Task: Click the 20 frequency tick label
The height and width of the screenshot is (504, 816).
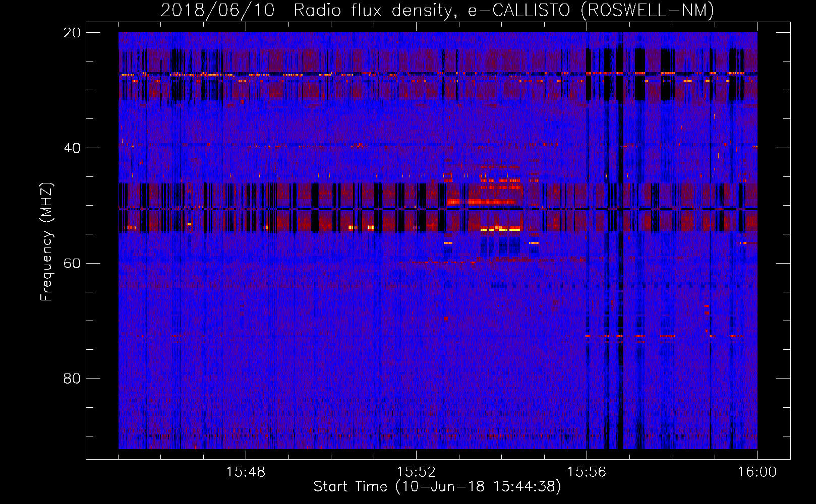Action: pos(72,33)
